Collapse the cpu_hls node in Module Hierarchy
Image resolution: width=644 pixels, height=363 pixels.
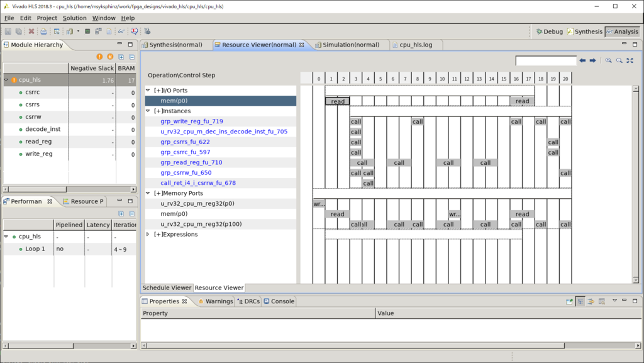(6, 80)
